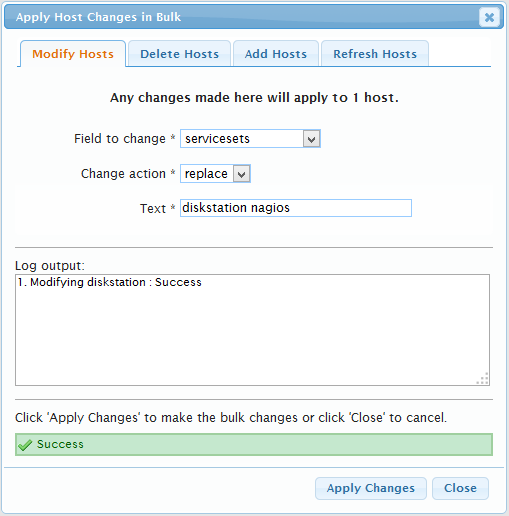Click the 'Field to change' label
This screenshot has height=516, width=509.
click(x=120, y=139)
